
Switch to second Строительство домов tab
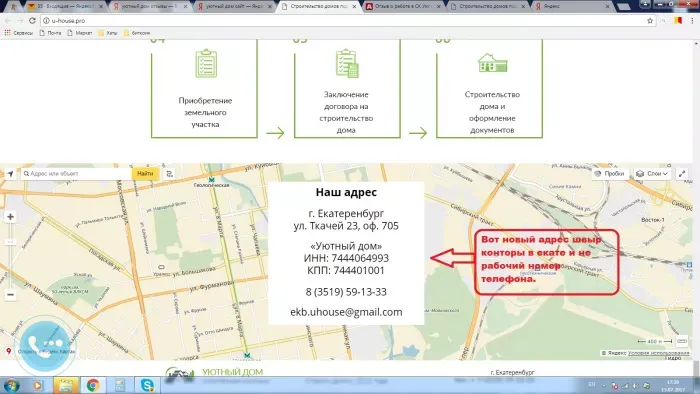tap(487, 7)
